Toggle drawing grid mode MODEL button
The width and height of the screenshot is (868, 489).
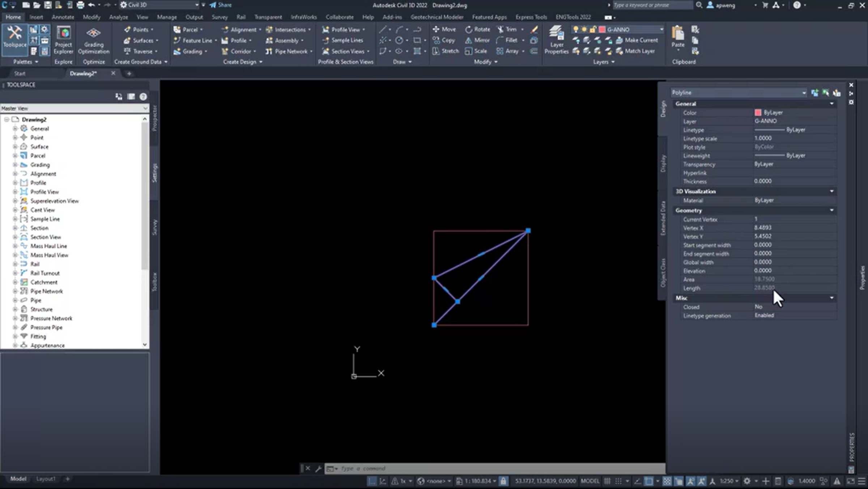(x=590, y=481)
